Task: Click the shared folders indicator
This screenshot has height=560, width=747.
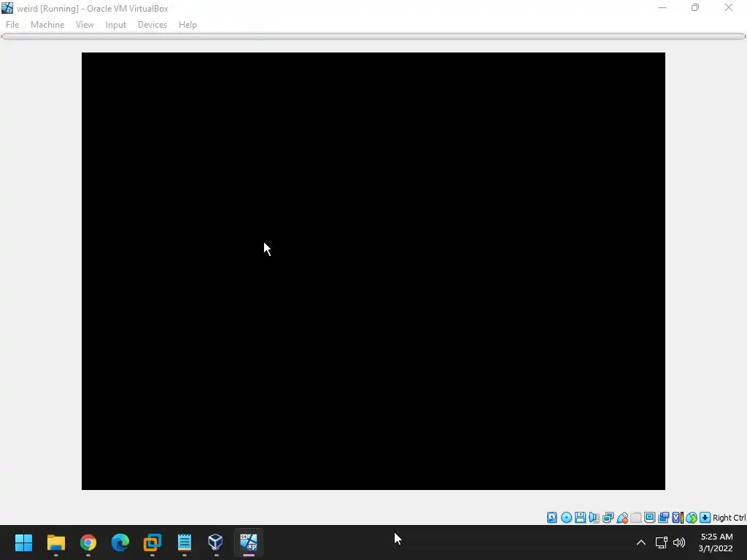Action: coord(635,518)
